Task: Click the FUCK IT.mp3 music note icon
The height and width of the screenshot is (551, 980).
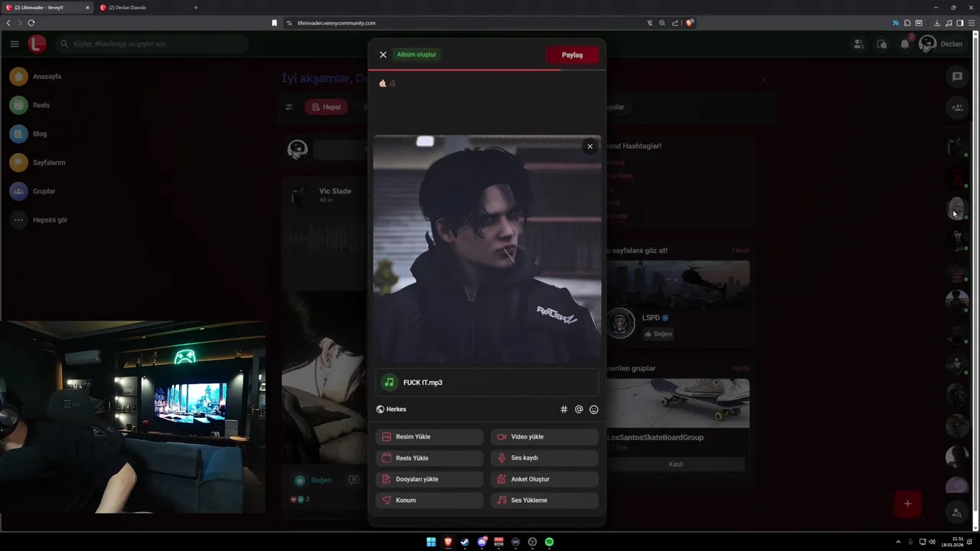Action: pos(390,382)
